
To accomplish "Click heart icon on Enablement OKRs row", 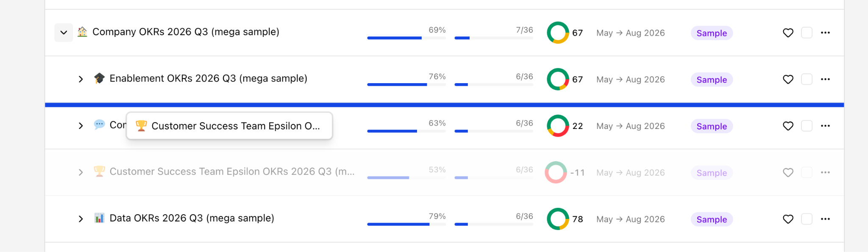I will (788, 79).
